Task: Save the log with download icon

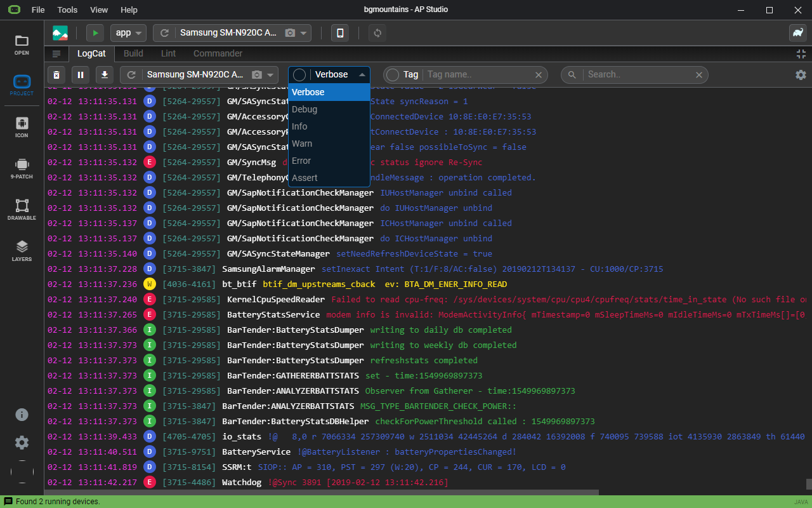Action: 105,75
